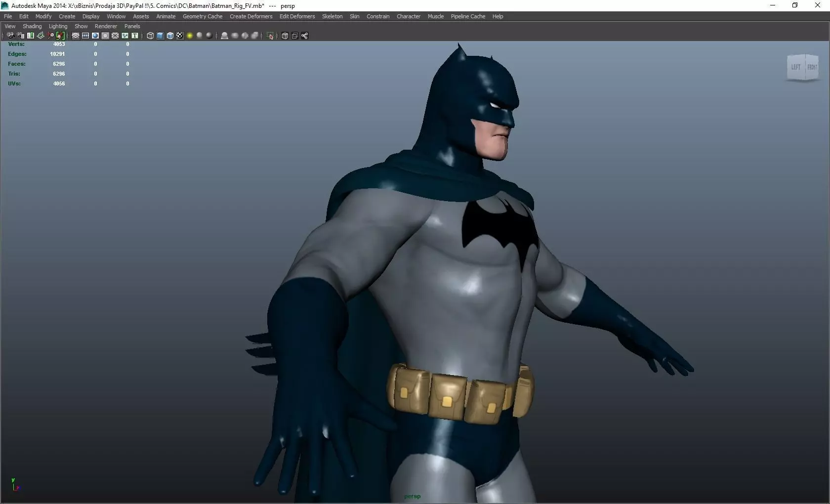This screenshot has height=504, width=830.
Task: Open the Window menu
Action: pyautogui.click(x=116, y=16)
